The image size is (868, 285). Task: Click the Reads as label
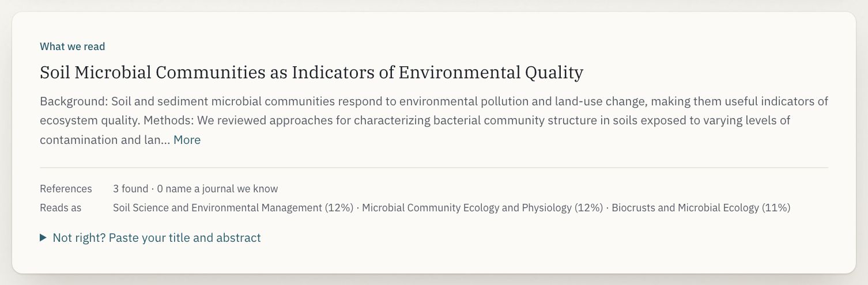(x=61, y=208)
